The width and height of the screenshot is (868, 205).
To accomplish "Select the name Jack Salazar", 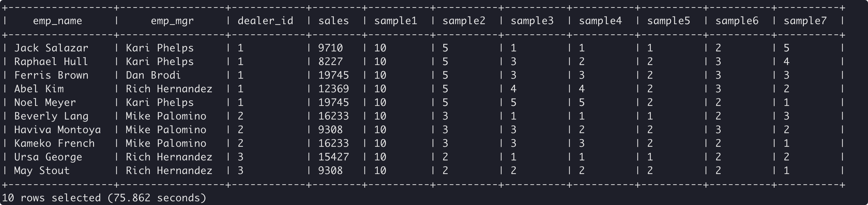I will pos(51,48).
